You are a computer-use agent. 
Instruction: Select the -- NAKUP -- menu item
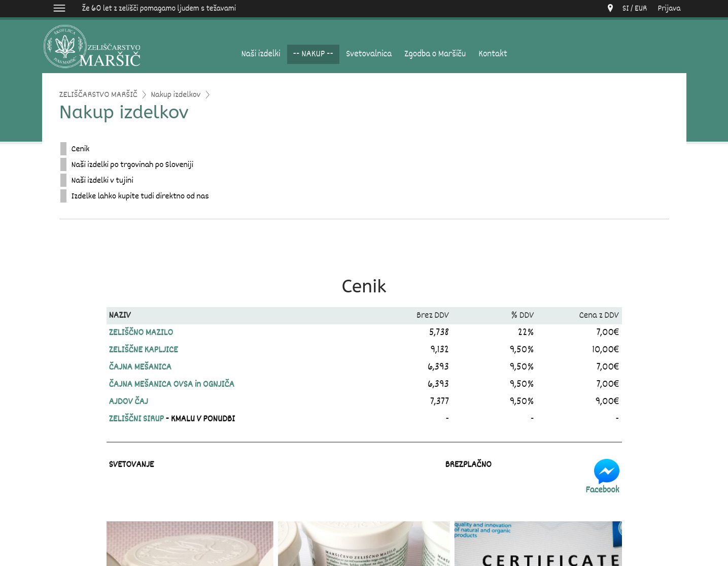coord(313,54)
